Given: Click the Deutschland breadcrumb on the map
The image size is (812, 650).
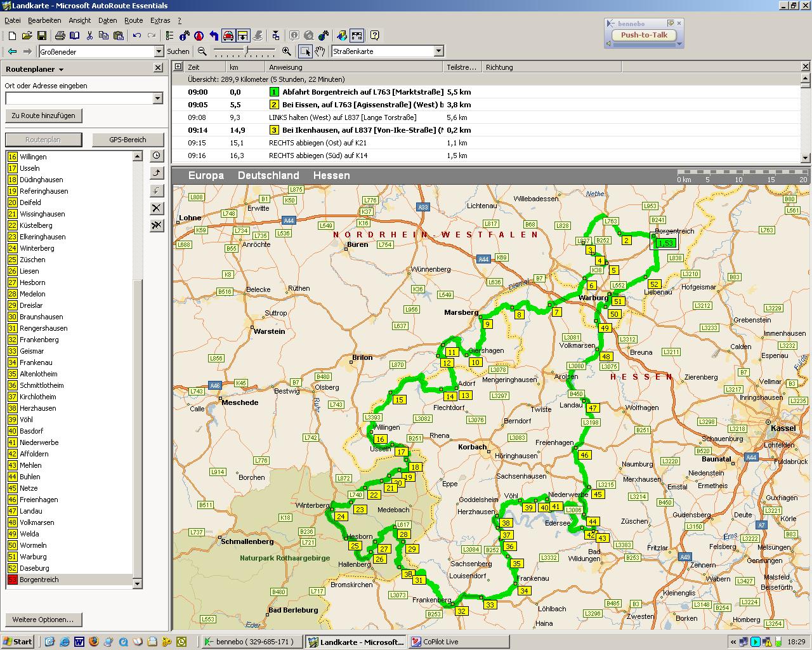Looking at the screenshot, I should [x=268, y=175].
